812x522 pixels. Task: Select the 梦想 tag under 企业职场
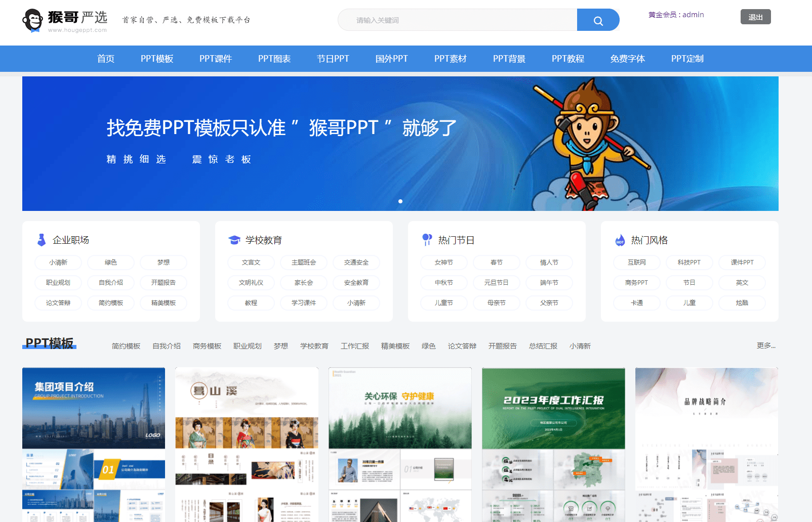(164, 263)
